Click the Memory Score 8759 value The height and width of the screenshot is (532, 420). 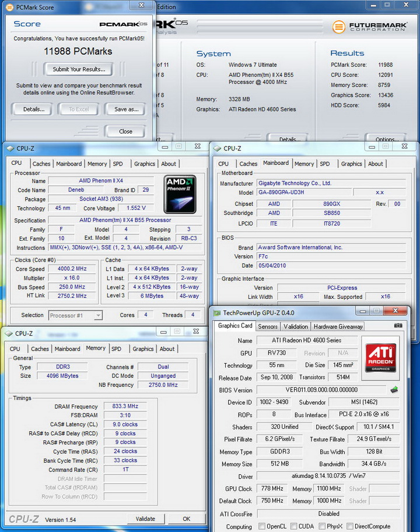click(x=384, y=85)
